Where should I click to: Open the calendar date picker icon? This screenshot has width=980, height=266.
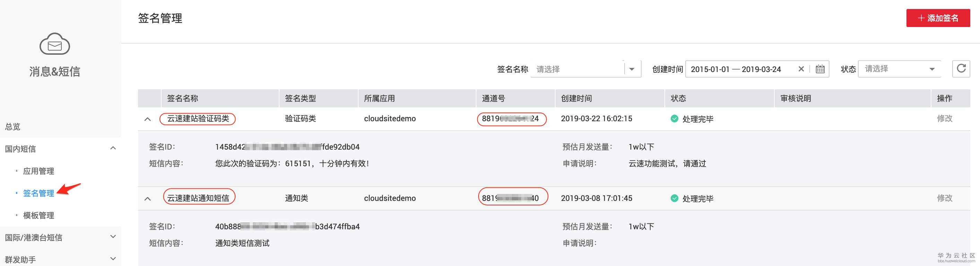click(x=820, y=69)
